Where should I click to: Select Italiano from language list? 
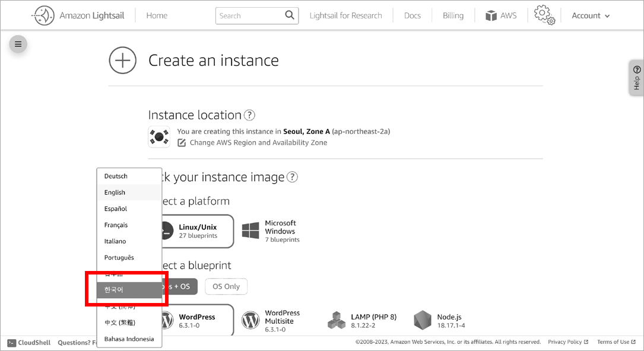[x=129, y=241]
